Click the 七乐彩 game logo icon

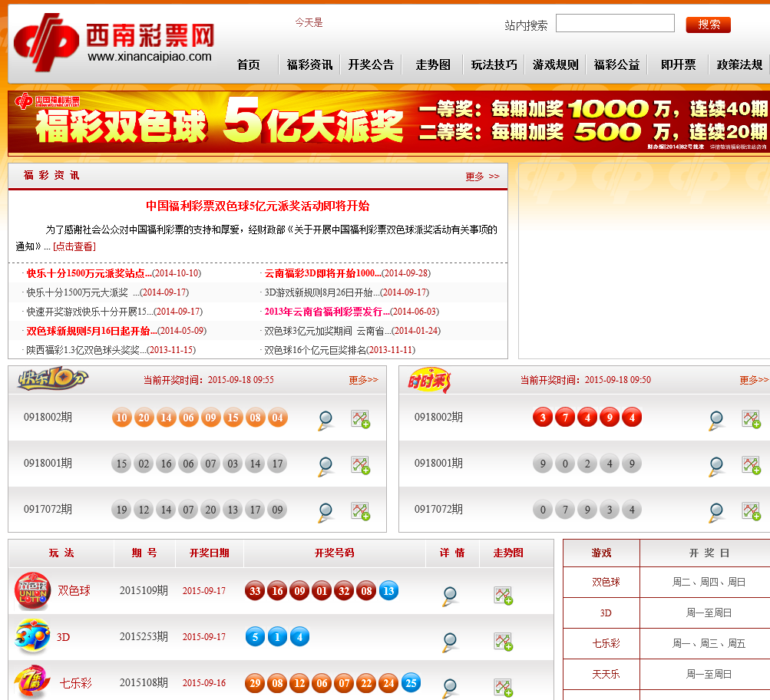[32, 682]
